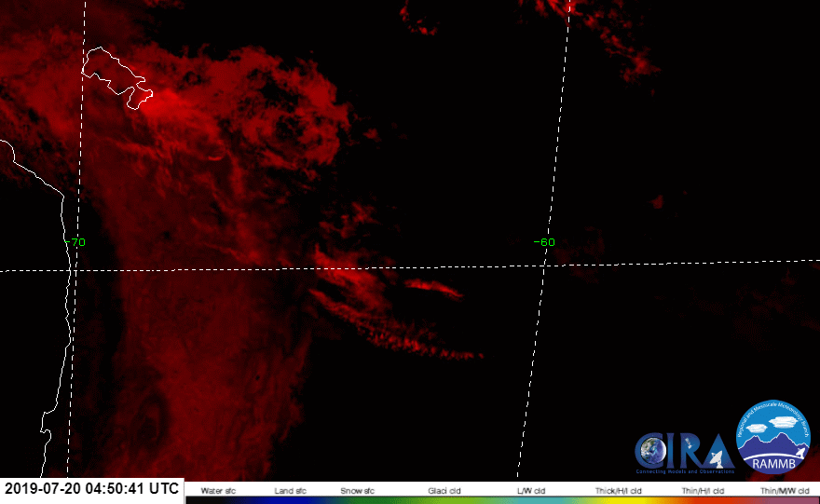Image resolution: width=820 pixels, height=504 pixels.
Task: Select the Thick/H/I cld legend label
Action: [619, 489]
